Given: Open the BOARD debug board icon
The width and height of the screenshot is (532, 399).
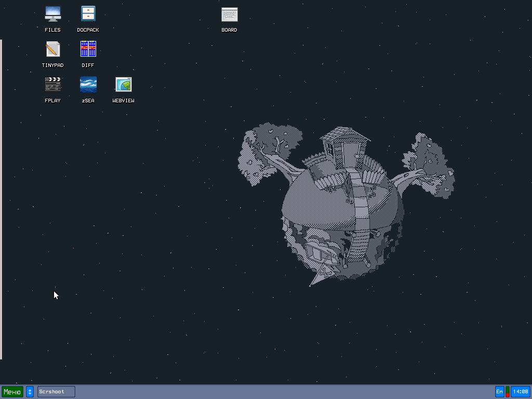Looking at the screenshot, I should [x=229, y=14].
